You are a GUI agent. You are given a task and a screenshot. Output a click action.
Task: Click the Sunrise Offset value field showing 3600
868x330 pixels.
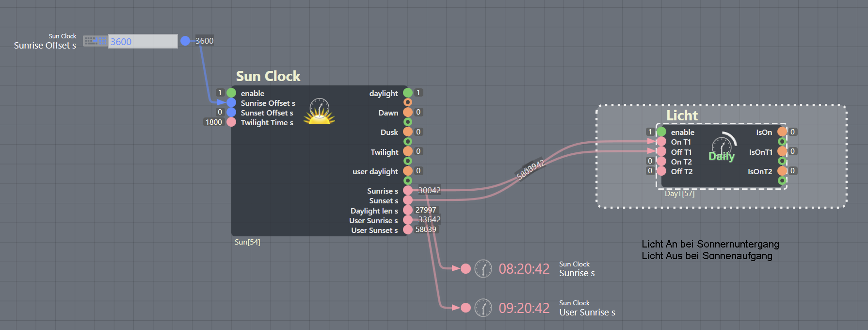143,42
